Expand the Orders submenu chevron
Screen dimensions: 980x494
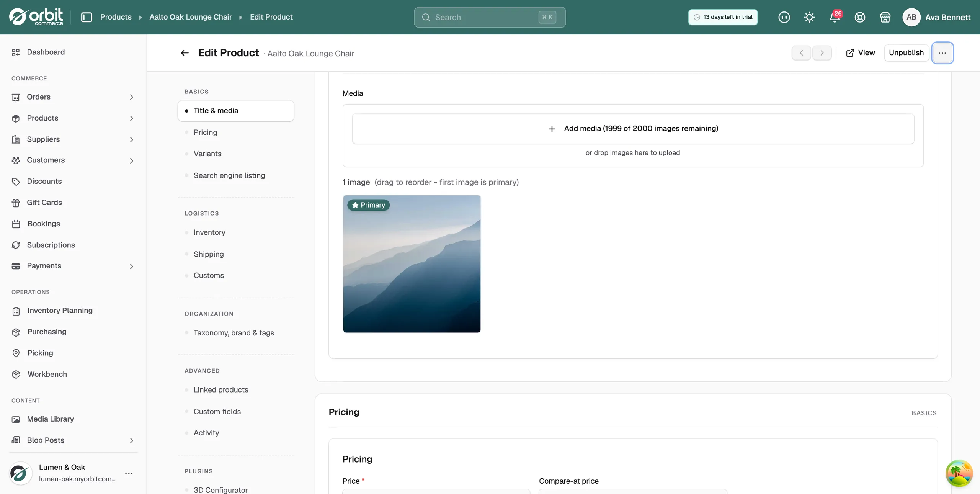pos(131,97)
